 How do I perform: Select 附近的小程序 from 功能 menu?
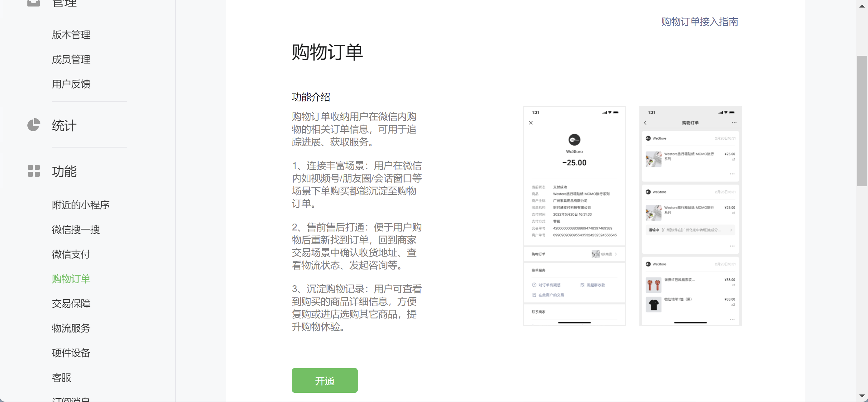pos(80,205)
